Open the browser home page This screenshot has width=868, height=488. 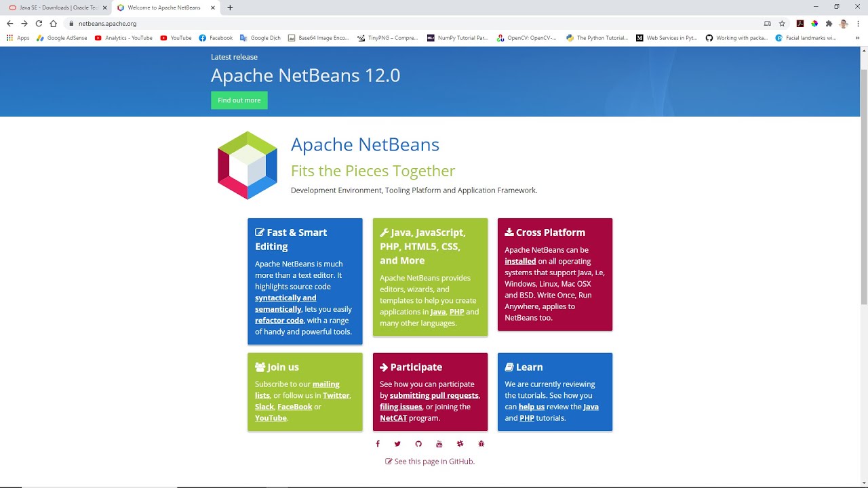pos(53,23)
